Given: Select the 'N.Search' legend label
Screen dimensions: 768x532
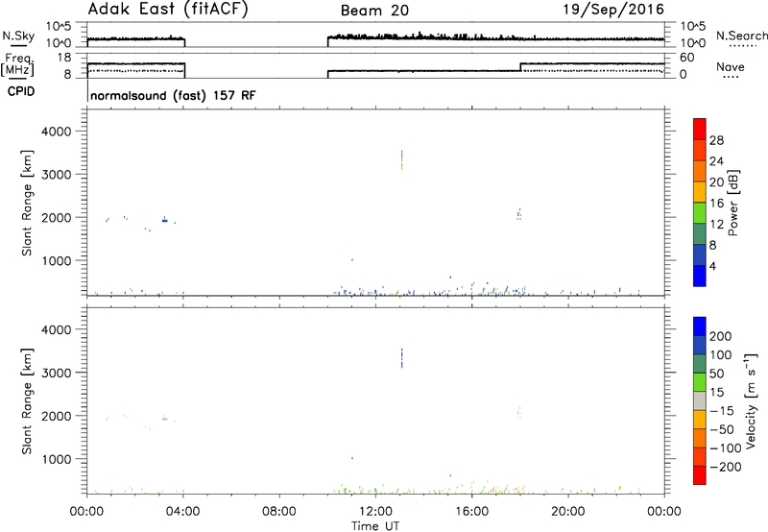Looking at the screenshot, I should tap(741, 36).
